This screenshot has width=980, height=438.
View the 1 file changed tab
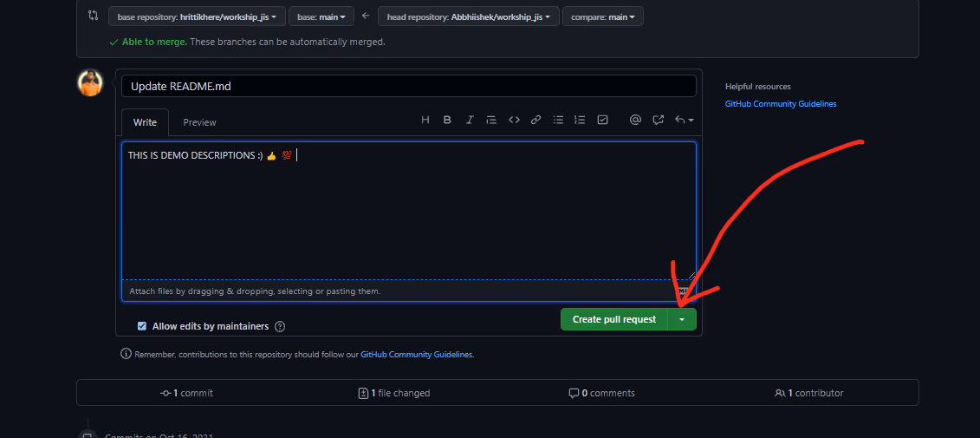[393, 393]
